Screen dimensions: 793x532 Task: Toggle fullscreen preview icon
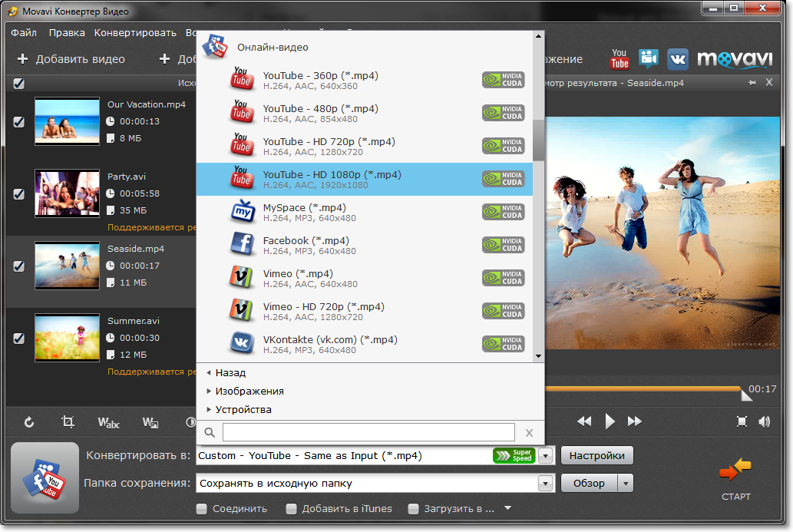(742, 421)
